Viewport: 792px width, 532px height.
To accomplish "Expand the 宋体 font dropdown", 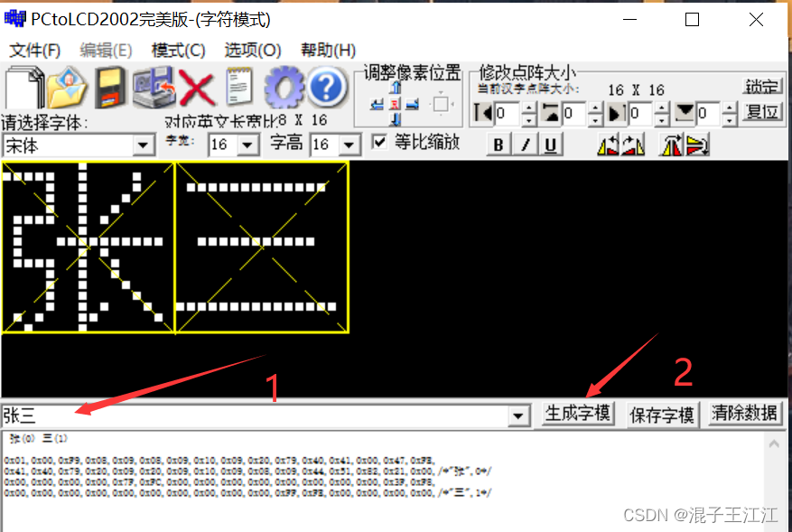I will coord(143,146).
